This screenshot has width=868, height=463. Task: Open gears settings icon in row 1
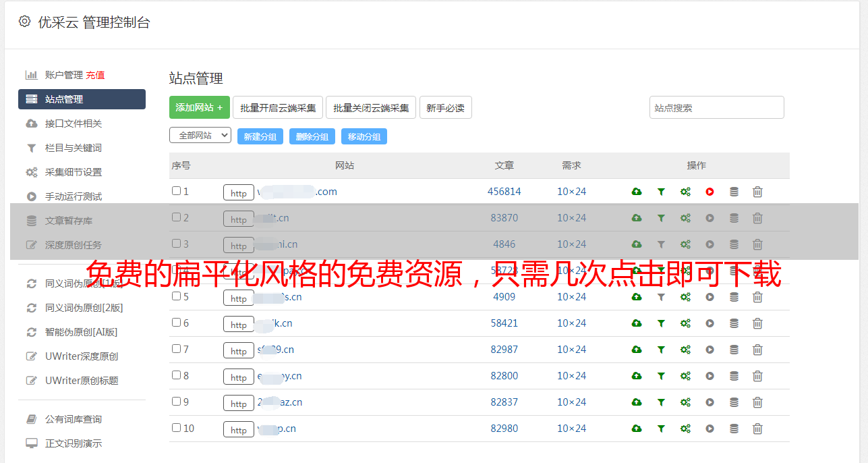[685, 192]
